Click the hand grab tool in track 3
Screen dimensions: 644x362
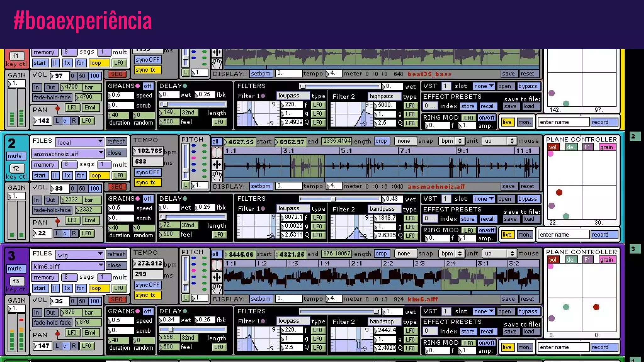(217, 289)
